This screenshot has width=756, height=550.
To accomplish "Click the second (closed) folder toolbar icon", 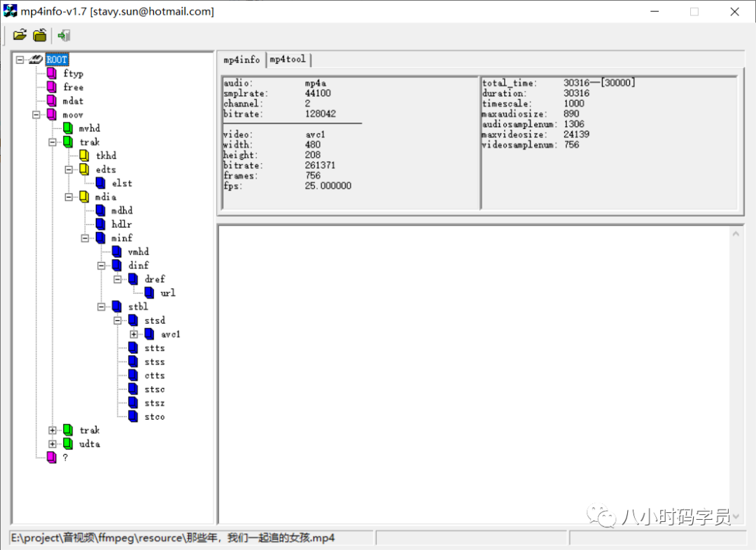I will coord(39,35).
